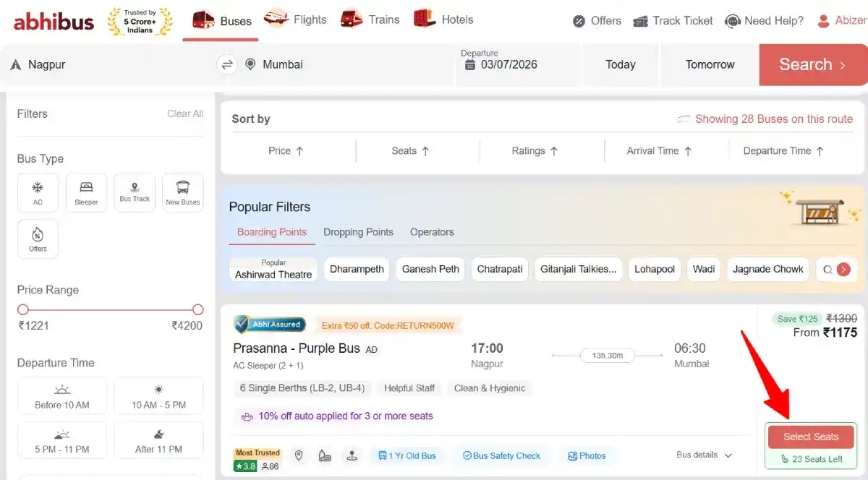Switch to Operators tab
Screen dimensions: 868x480
click(x=432, y=232)
